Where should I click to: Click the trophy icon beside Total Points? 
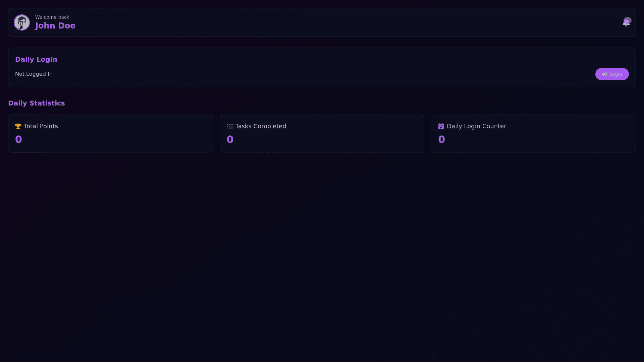(x=18, y=126)
